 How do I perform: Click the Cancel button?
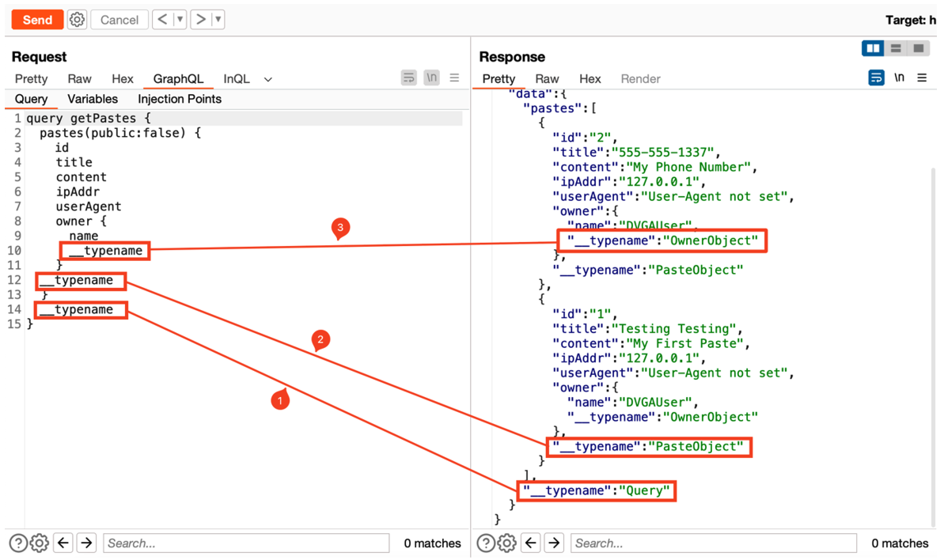click(x=119, y=19)
